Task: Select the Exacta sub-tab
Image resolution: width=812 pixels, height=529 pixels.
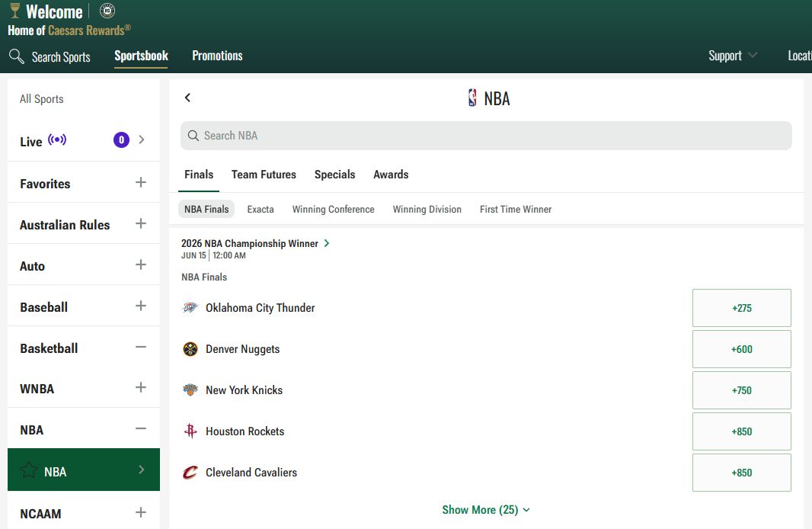Action: (x=260, y=209)
